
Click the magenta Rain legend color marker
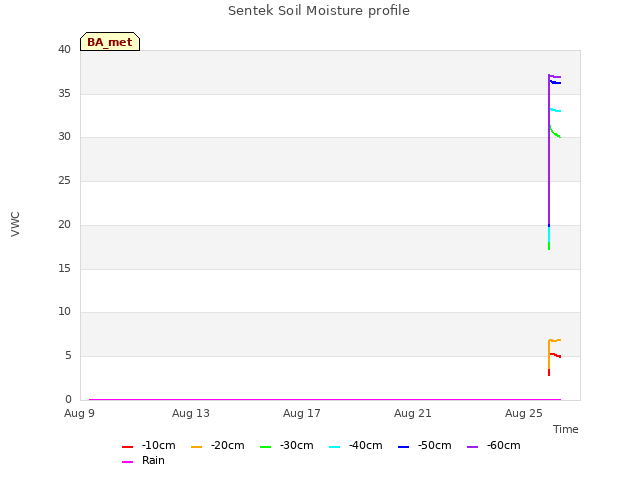click(127, 462)
